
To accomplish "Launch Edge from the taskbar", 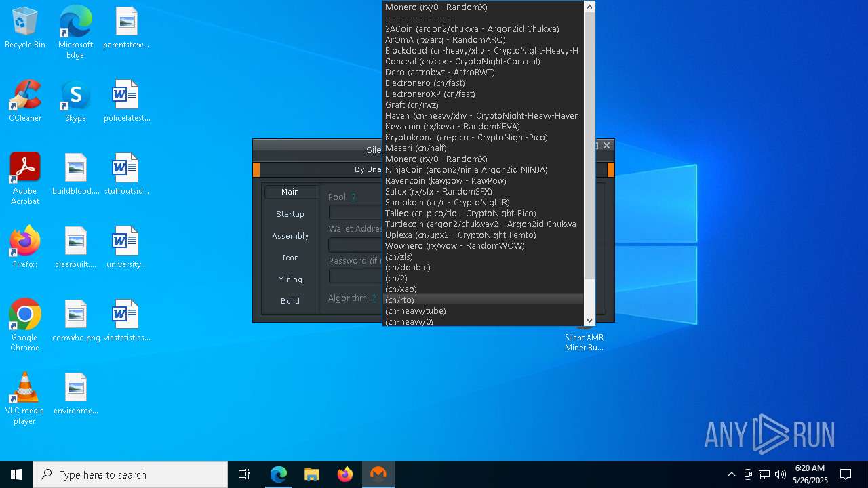I will tap(279, 474).
